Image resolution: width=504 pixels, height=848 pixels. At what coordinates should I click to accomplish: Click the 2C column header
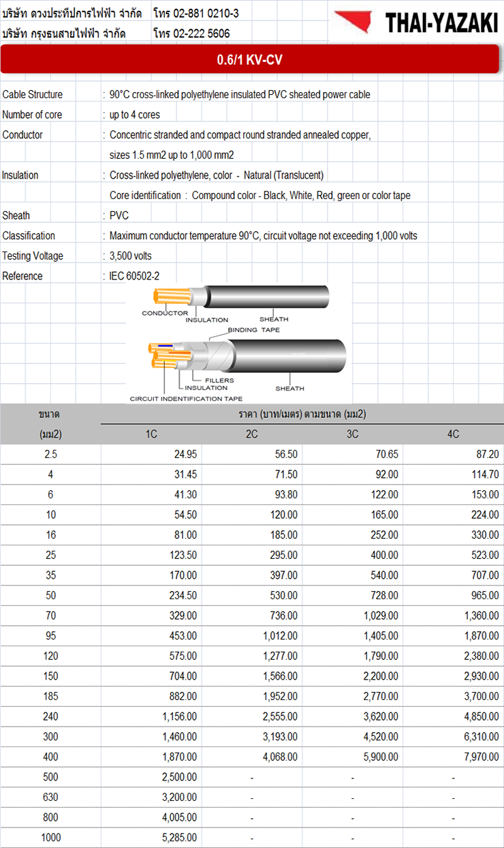(252, 434)
